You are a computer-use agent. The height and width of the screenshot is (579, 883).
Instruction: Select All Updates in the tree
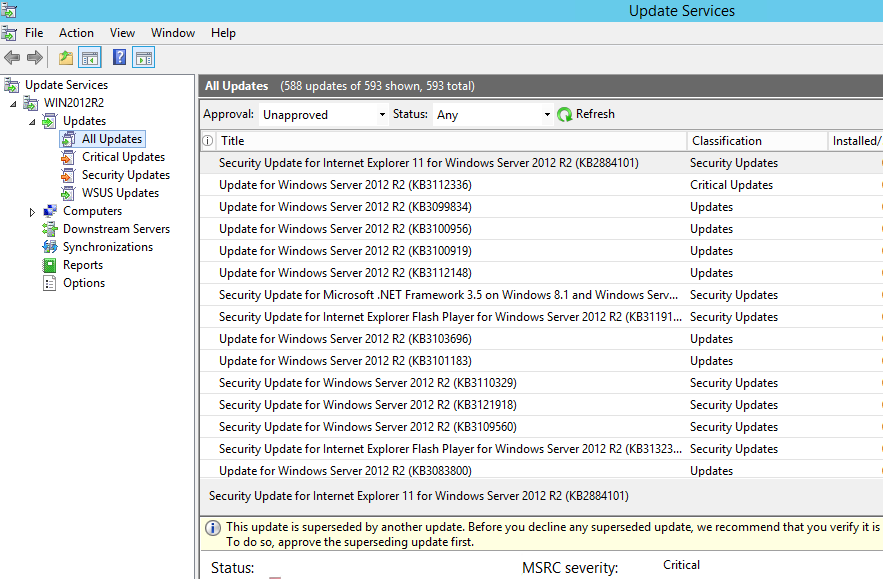[112, 139]
